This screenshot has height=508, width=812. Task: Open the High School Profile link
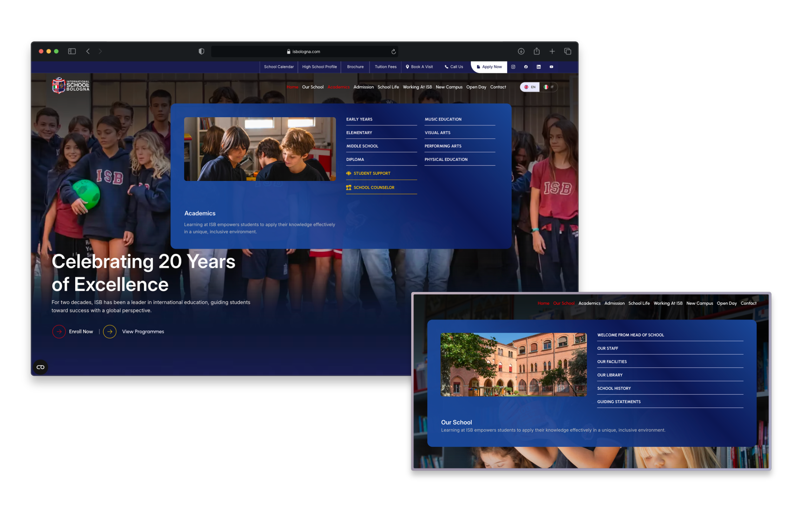click(x=319, y=67)
